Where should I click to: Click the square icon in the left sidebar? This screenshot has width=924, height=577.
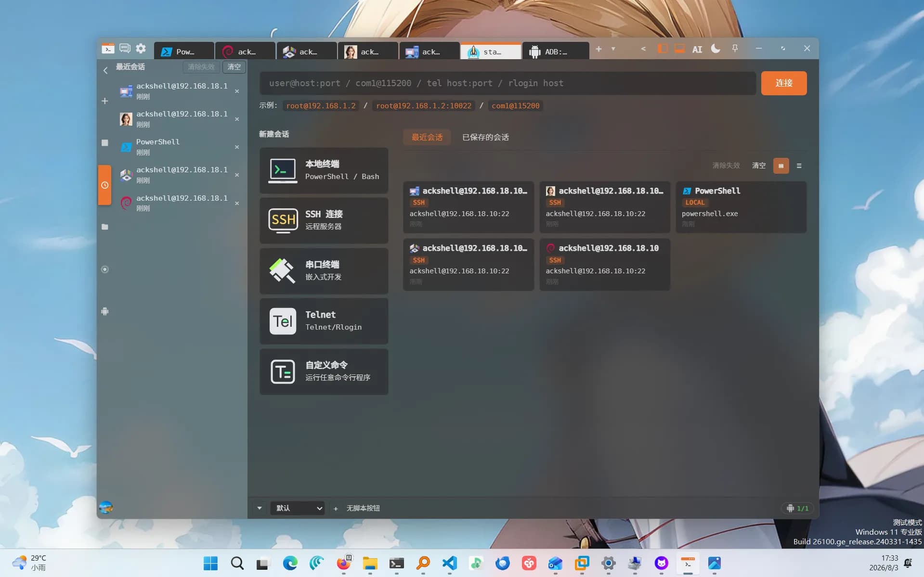click(x=104, y=143)
